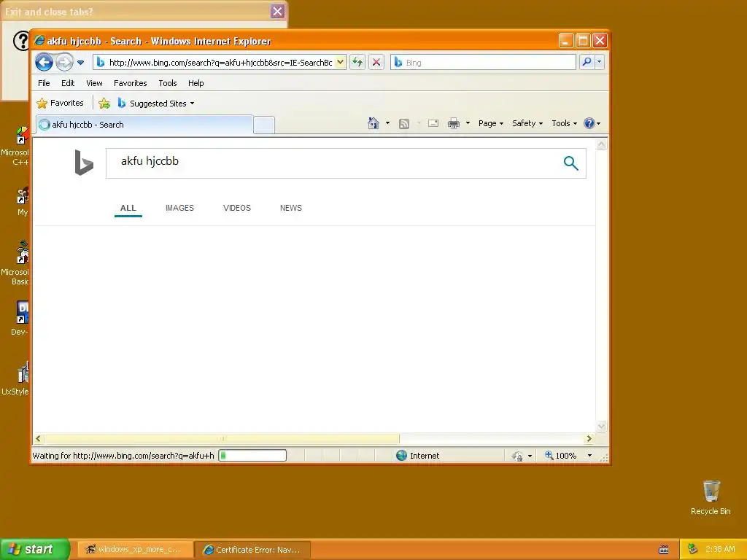This screenshot has width=747, height=560.
Task: Click the magnifier Search button in toolbar
Action: click(587, 62)
